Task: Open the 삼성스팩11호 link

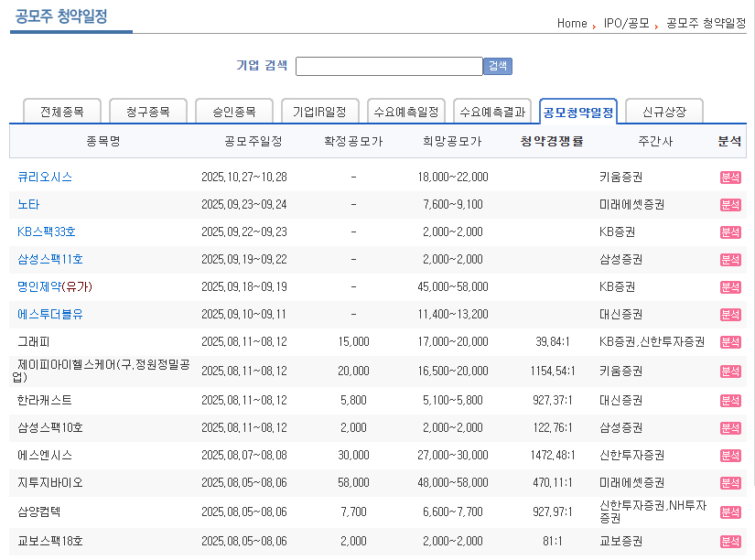Action: tap(50, 260)
